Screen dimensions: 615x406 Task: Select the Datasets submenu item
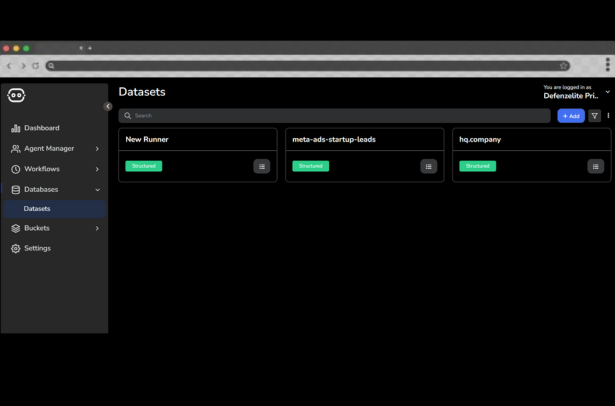coord(55,209)
